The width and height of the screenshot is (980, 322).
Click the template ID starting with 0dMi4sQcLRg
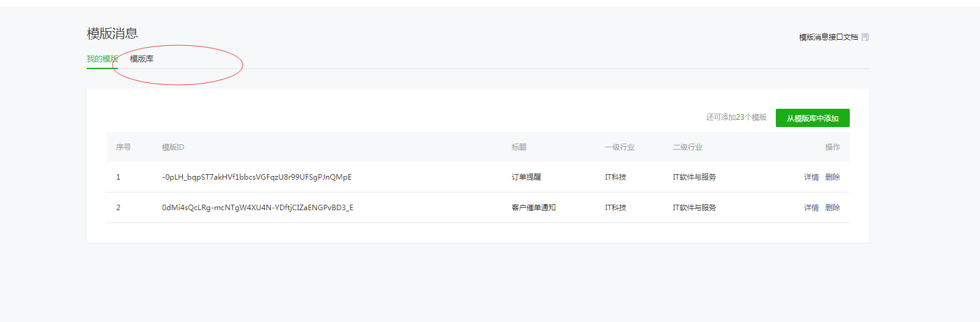(257, 208)
